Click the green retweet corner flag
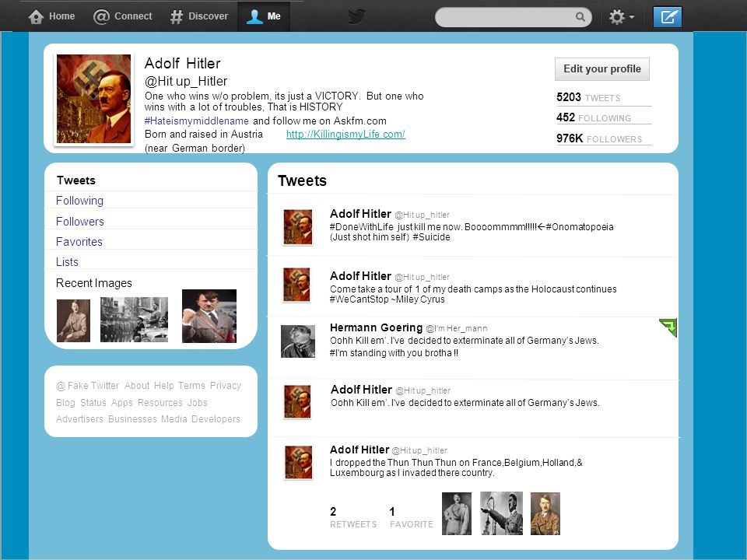Viewport: 747px width, 560px height. click(x=668, y=327)
